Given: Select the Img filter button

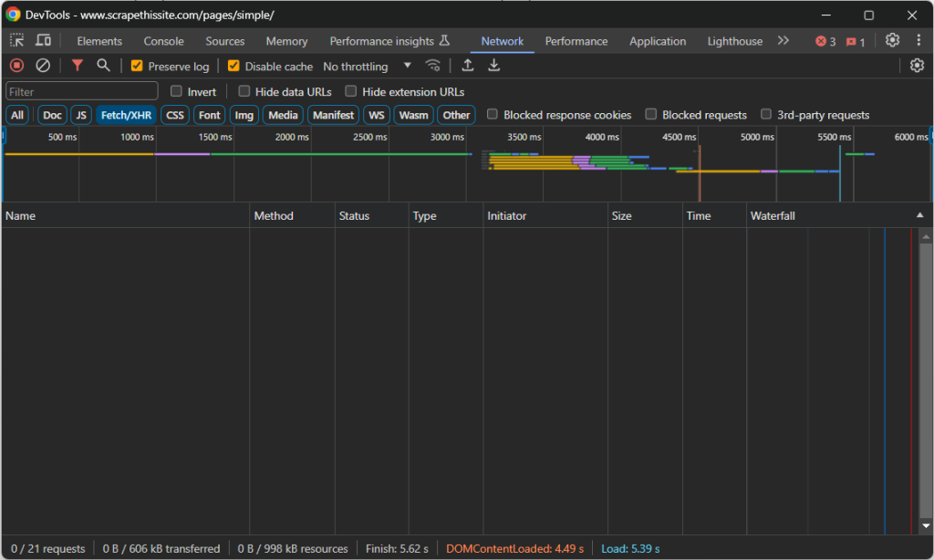Looking at the screenshot, I should pyautogui.click(x=244, y=115).
